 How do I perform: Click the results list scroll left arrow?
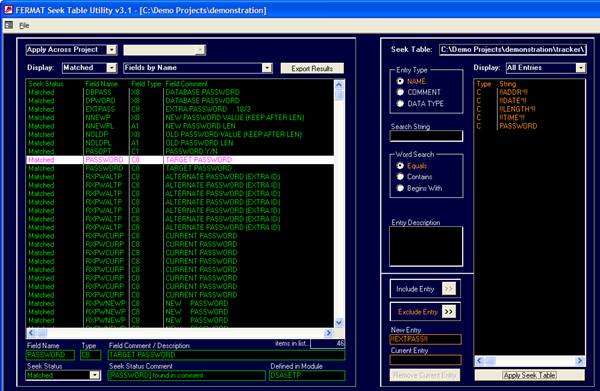pyautogui.click(x=31, y=333)
